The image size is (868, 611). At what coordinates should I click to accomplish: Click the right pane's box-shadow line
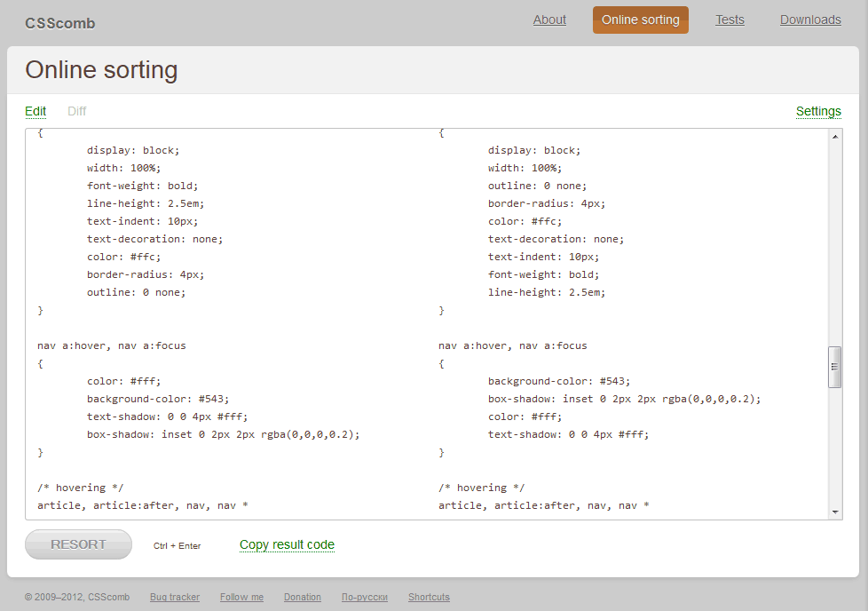click(x=624, y=399)
